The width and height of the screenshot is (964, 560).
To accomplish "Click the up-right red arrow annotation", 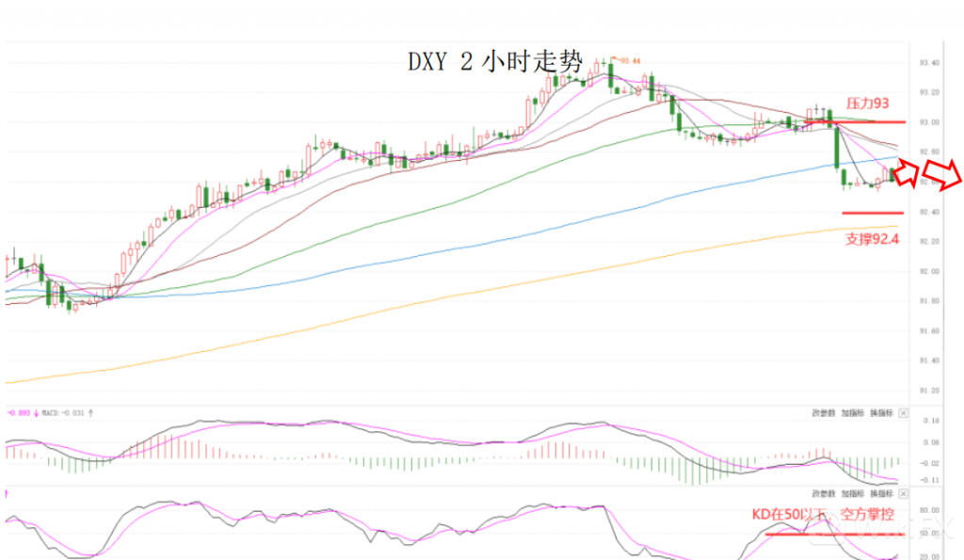I will (x=908, y=171).
